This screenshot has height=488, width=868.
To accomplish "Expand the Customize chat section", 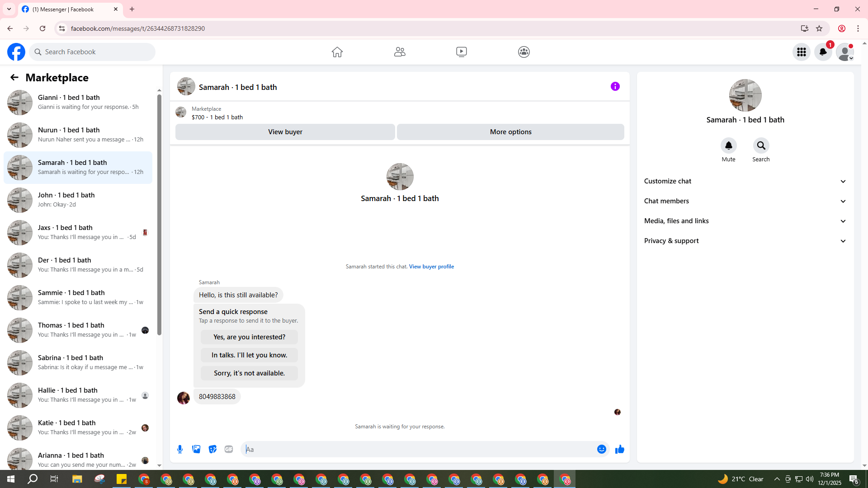I will (745, 181).
